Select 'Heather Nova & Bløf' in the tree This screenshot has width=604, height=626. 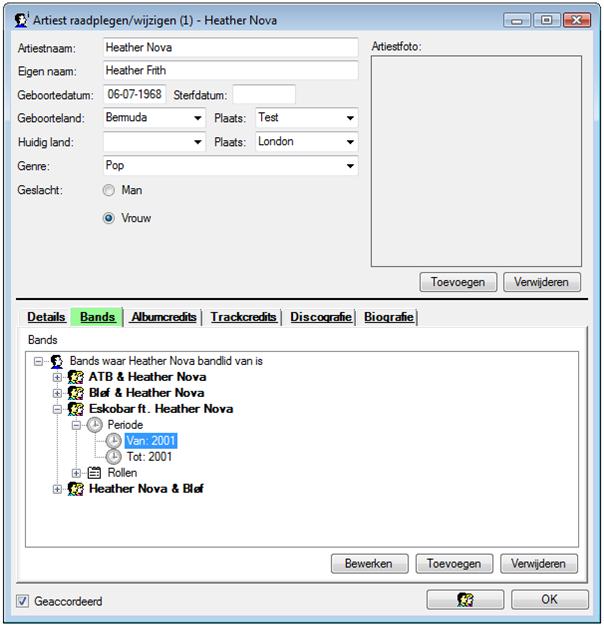tap(146, 489)
